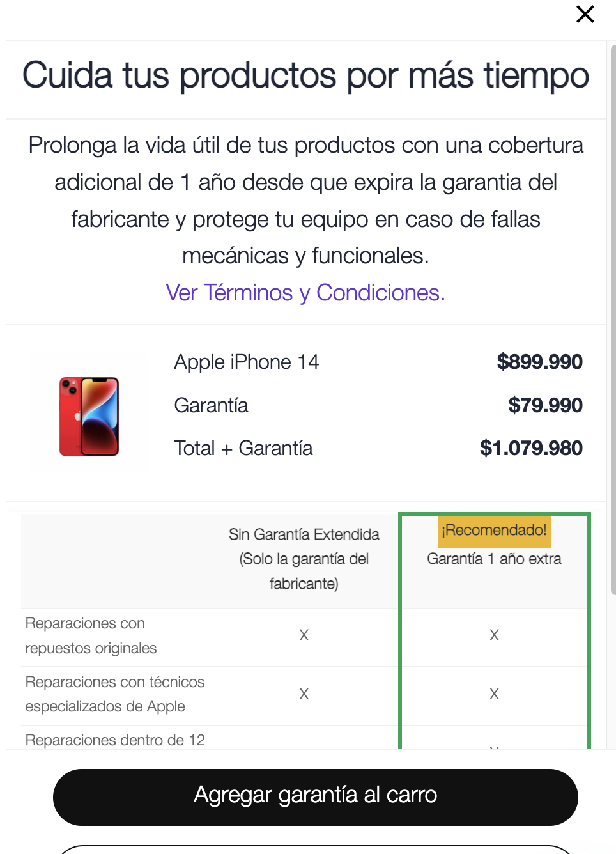Click the Cuida tus productos por más tiempo heading
This screenshot has height=854, width=616.
(305, 75)
